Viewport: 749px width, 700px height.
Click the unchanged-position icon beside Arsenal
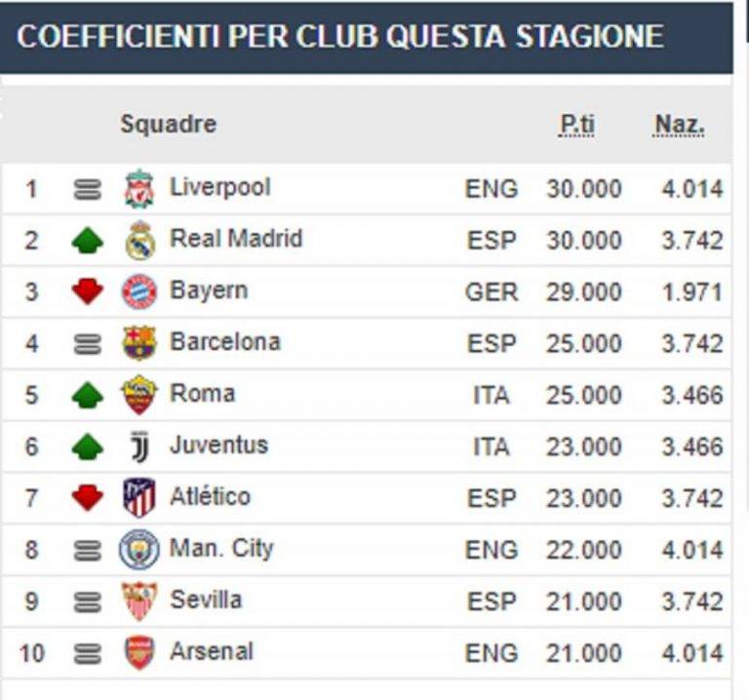click(x=88, y=653)
